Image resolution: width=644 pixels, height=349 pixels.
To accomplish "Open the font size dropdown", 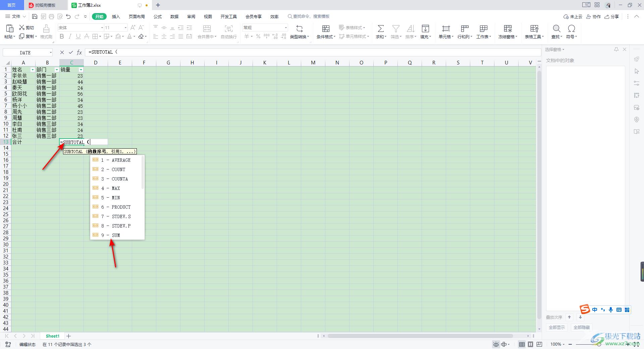I will (125, 28).
